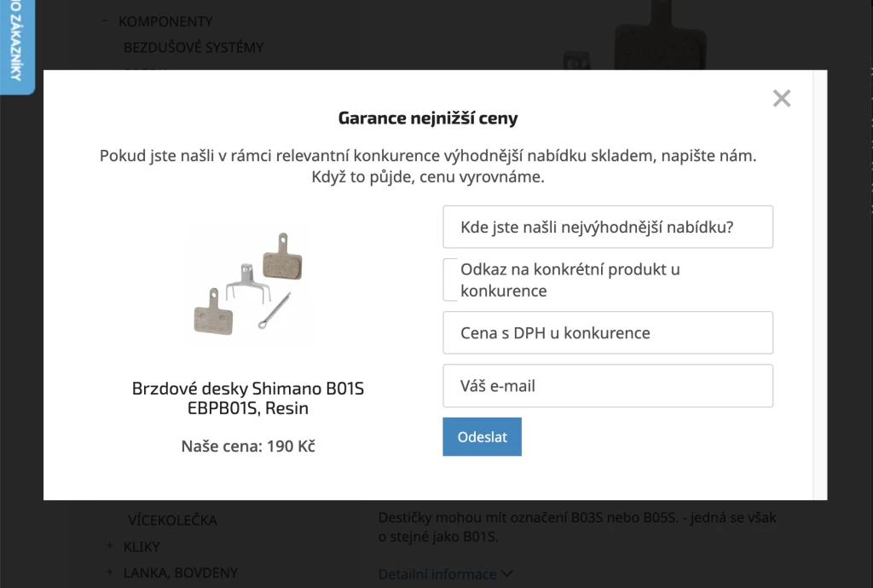Expand the LANKA, BOVDENY plus icon
873x588 pixels.
coord(110,572)
